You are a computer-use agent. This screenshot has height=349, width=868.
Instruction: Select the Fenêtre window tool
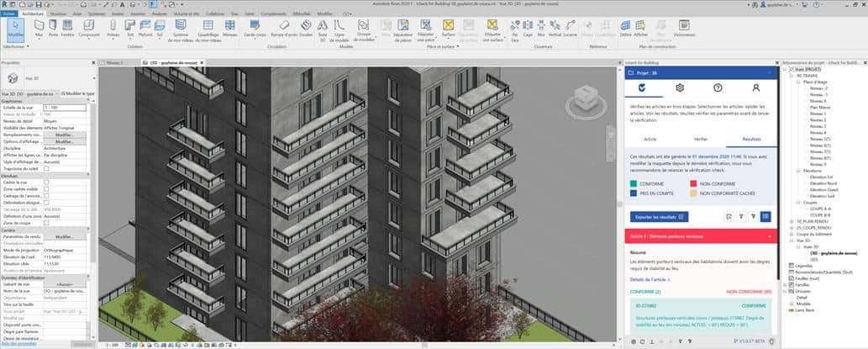click(x=67, y=29)
